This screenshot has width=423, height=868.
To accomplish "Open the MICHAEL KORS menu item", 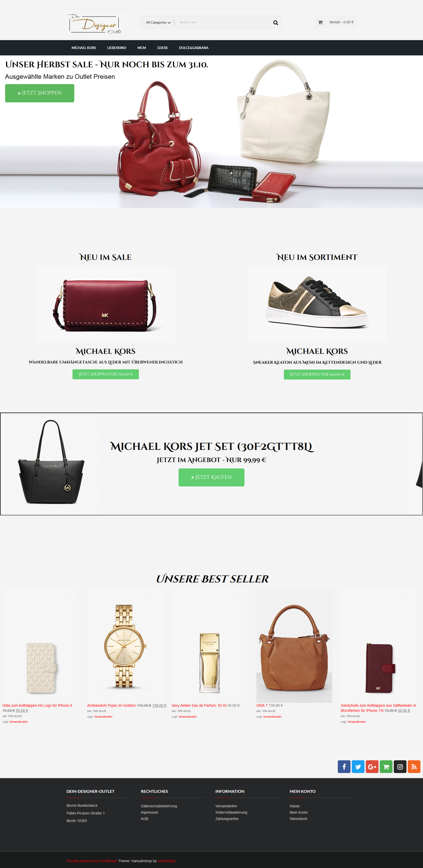I will click(x=84, y=48).
